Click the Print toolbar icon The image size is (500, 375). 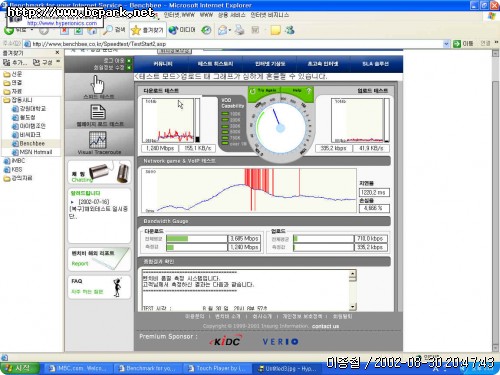coord(239,30)
